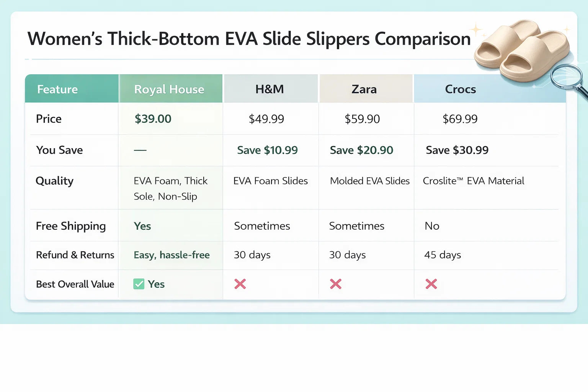Click the Croslite EVA Material cell
Screen dimensions: 588x392
[474, 181]
